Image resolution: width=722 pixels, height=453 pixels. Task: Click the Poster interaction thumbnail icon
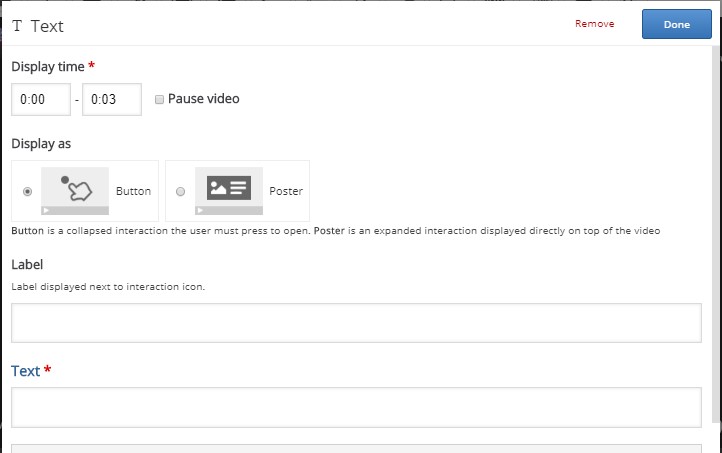tap(229, 190)
